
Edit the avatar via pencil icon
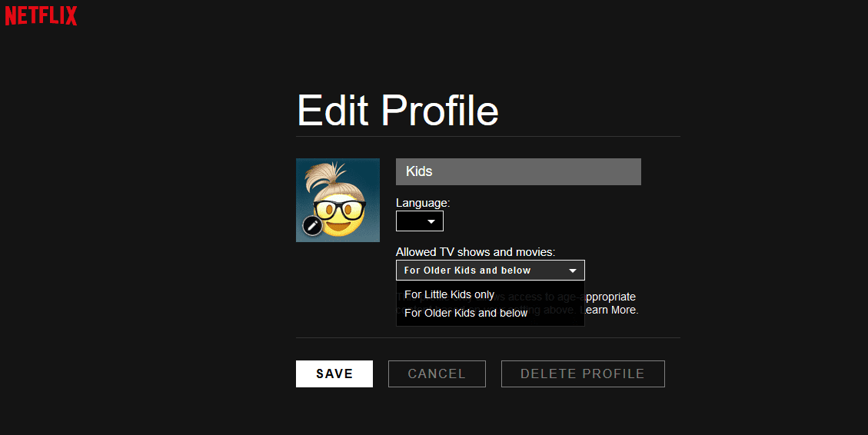click(x=312, y=225)
